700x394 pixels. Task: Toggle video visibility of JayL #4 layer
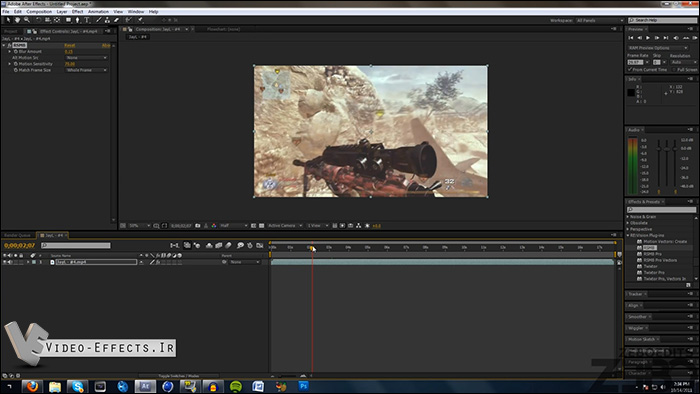click(5, 262)
